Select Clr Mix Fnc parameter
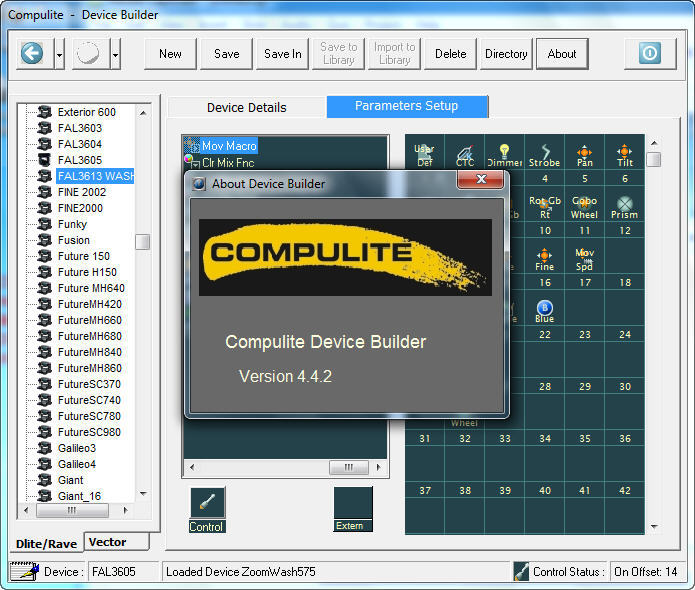 (228, 163)
